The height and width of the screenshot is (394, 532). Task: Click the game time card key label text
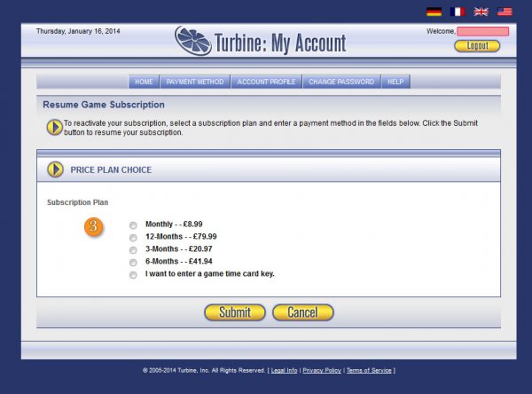[x=210, y=274]
